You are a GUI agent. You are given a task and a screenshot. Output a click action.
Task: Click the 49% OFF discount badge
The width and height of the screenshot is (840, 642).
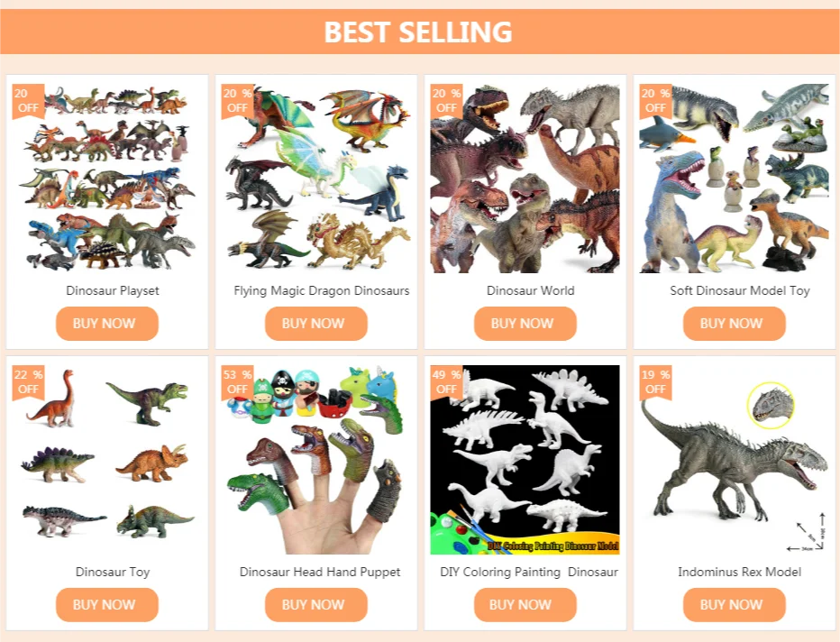[x=446, y=382]
